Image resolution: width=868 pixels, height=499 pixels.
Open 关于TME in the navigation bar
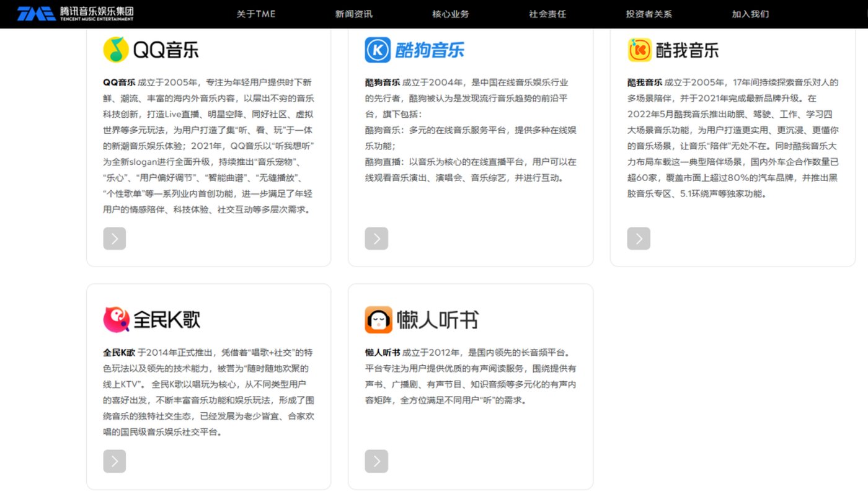tap(255, 14)
